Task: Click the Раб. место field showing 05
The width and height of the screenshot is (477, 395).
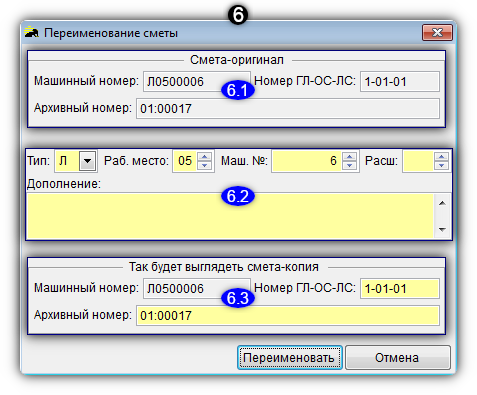Action: click(x=185, y=161)
